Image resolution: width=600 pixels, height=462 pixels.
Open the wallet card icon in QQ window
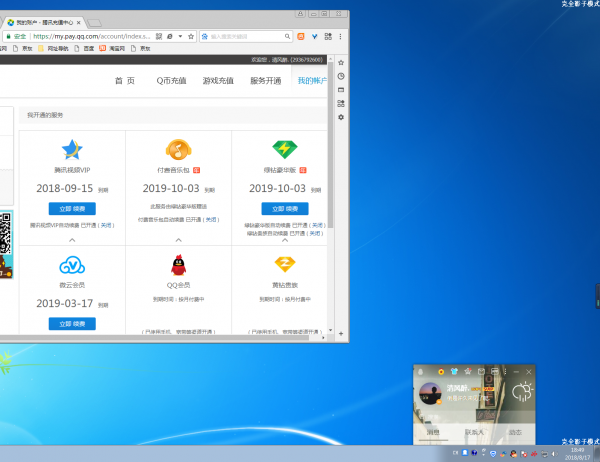click(x=495, y=371)
